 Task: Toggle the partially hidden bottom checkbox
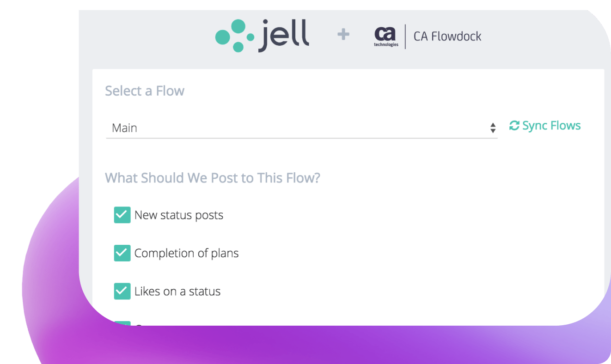tap(122, 323)
